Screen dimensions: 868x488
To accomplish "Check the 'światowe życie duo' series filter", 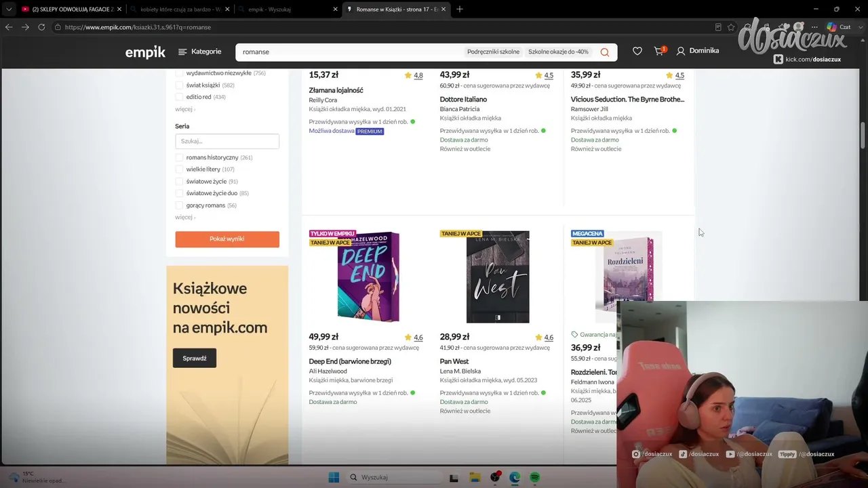I will pyautogui.click(x=179, y=193).
